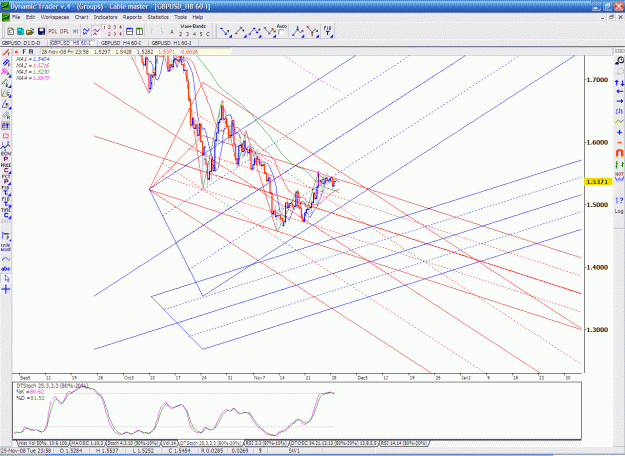Click the zoom magnifier with clock icon
Screen dimensions: 625x456
[619, 61]
